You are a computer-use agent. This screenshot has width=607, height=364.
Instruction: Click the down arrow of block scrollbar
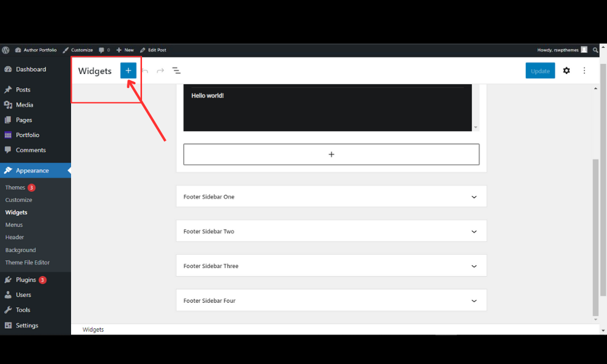pyautogui.click(x=476, y=127)
